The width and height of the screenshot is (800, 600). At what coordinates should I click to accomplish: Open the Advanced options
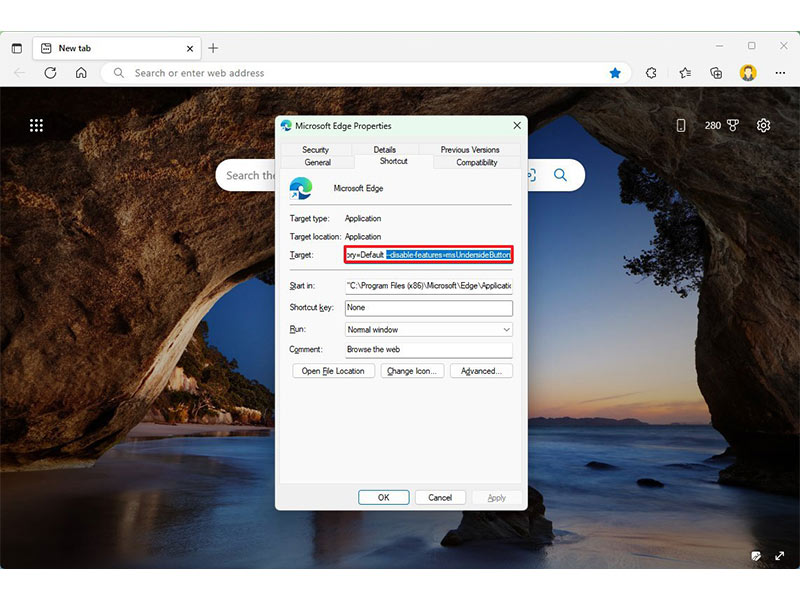481,371
